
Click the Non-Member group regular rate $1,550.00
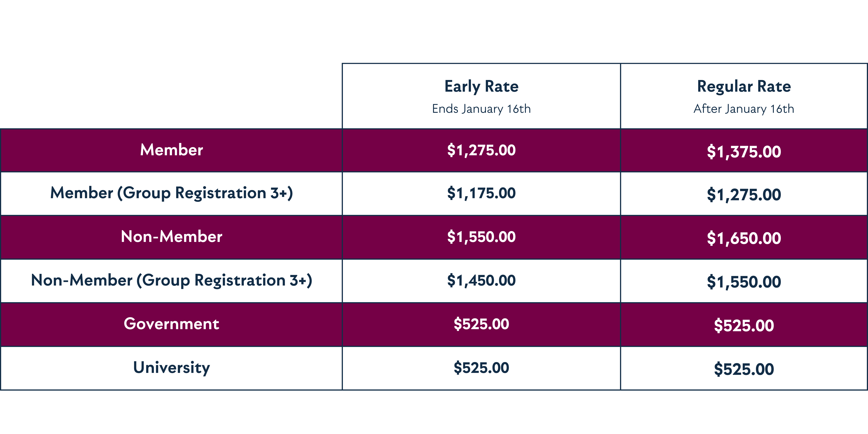tap(744, 282)
